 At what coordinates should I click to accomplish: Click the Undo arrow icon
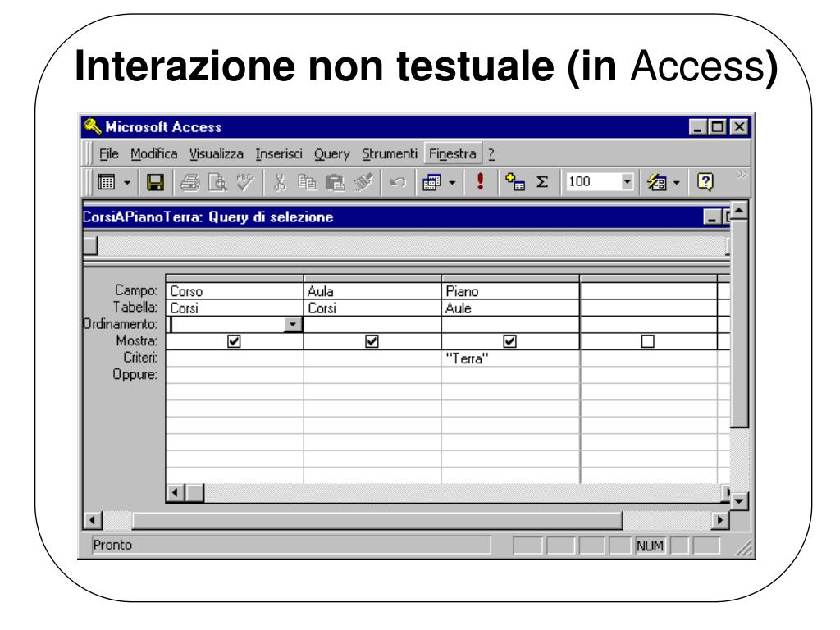(x=398, y=183)
